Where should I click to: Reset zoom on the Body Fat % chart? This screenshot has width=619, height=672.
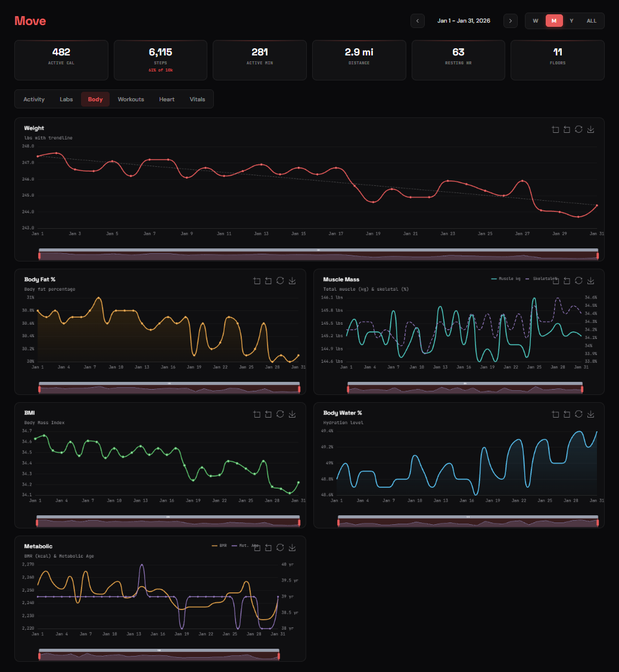(269, 281)
